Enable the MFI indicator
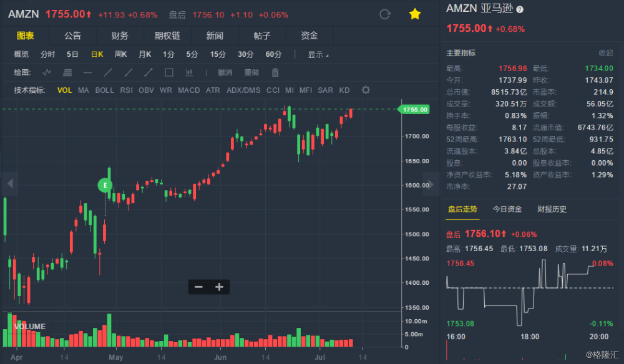Image resolution: width=624 pixels, height=364 pixels. [306, 90]
